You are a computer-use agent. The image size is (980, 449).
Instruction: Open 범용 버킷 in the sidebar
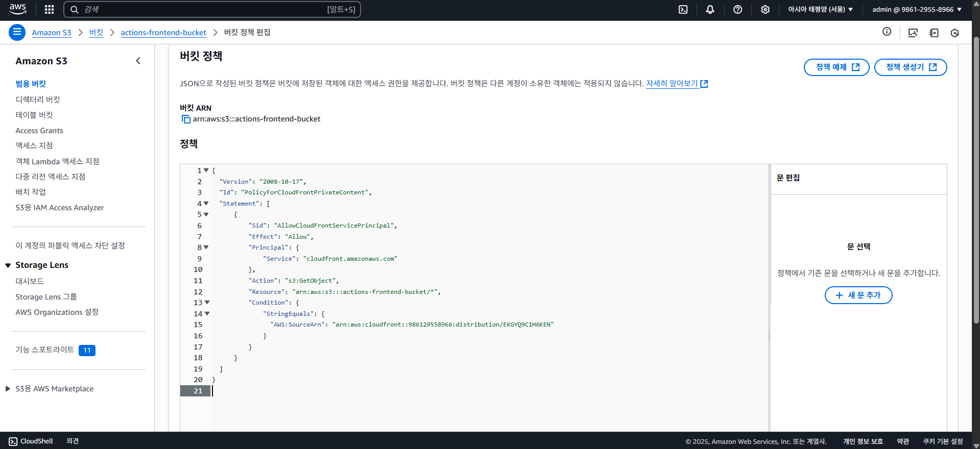point(31,84)
